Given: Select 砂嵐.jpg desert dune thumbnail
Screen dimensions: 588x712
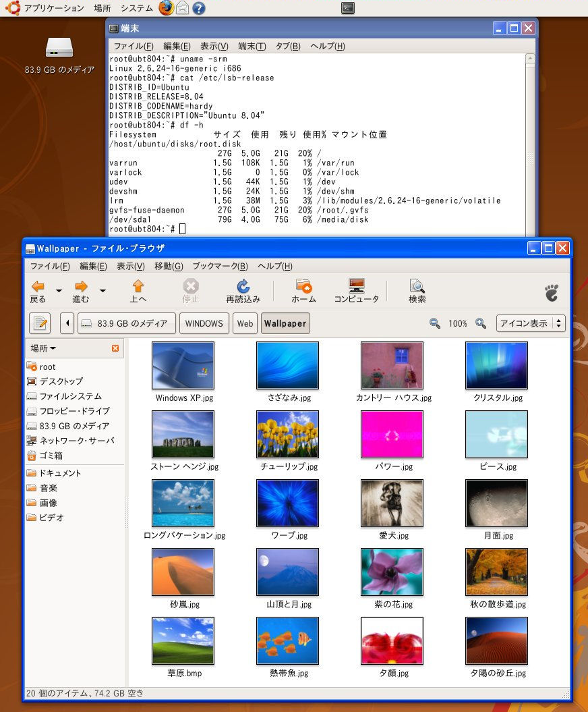Looking at the screenshot, I should click(x=183, y=572).
